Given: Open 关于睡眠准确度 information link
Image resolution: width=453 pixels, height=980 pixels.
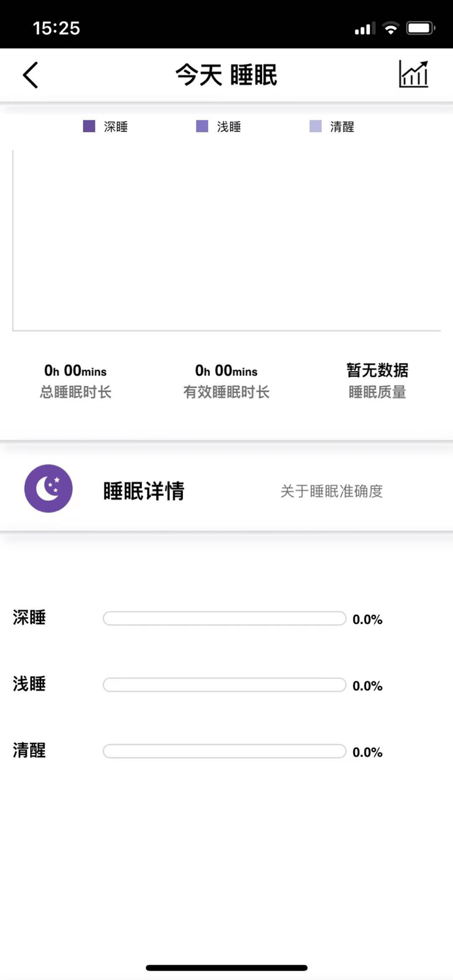Looking at the screenshot, I should [x=331, y=491].
